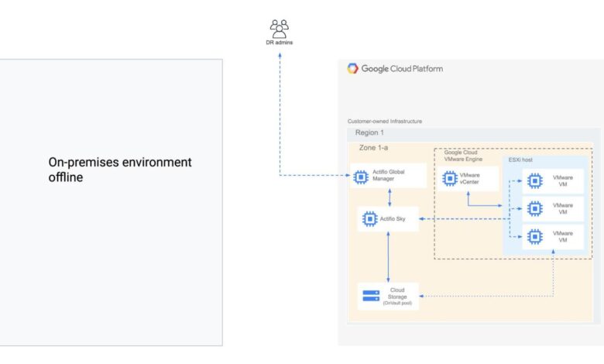Select the Actifio Sky chip icon
Screen dimensions: 604x364
[x=370, y=218]
